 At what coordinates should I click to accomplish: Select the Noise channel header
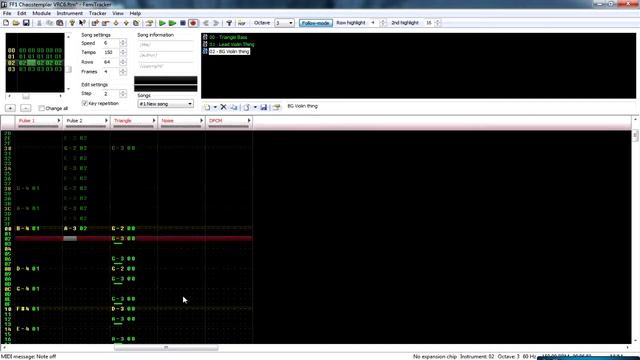coord(181,122)
